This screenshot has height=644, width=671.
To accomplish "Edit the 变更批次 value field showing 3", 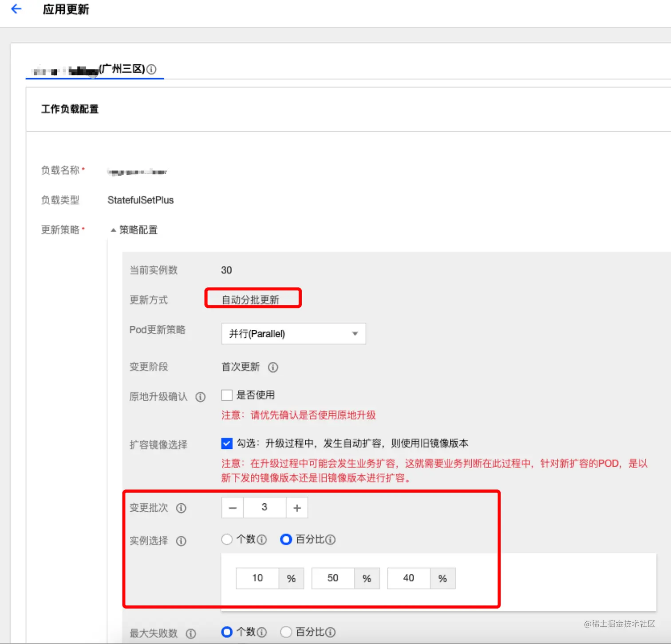I will (x=264, y=508).
